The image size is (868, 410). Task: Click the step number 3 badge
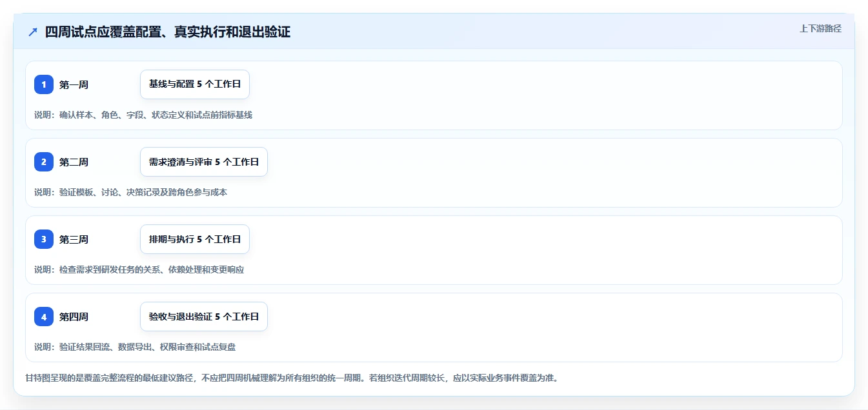pos(44,239)
